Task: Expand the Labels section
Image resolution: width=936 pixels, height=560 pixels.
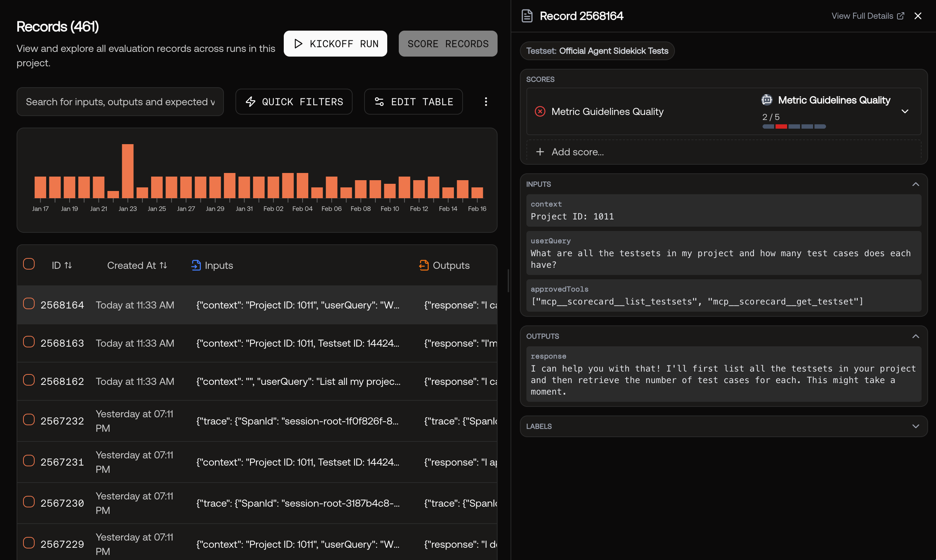Action: (x=915, y=426)
